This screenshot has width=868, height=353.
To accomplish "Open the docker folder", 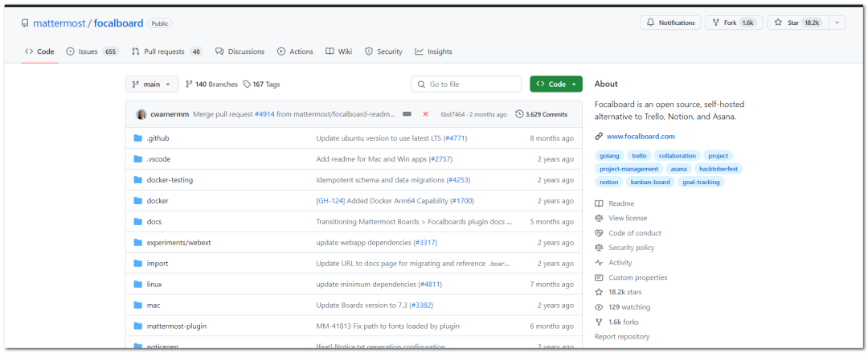I will point(158,200).
